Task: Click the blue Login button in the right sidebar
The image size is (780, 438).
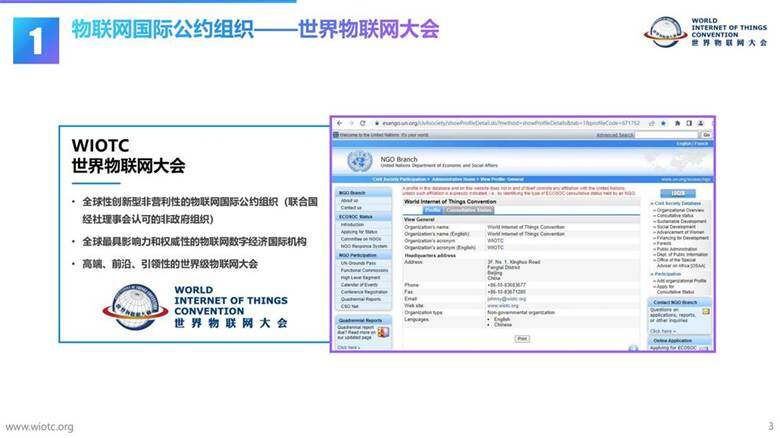Action: pos(678,193)
